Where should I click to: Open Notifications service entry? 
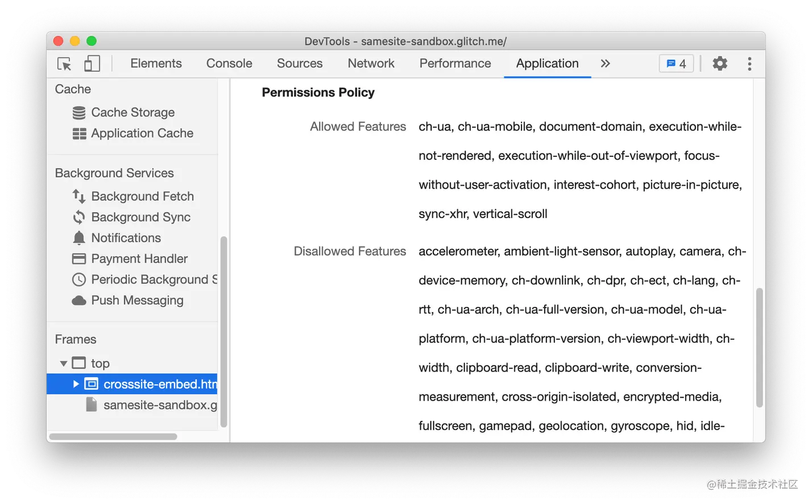[x=126, y=238]
